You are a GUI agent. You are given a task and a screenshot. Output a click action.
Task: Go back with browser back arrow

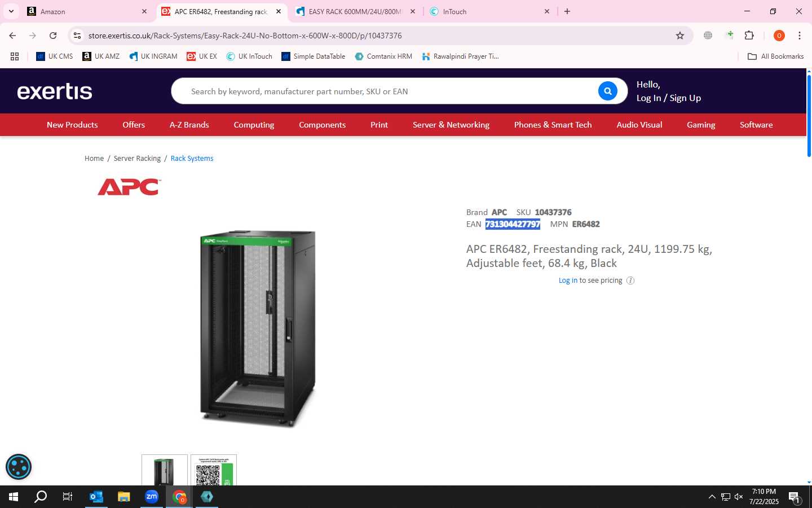point(12,36)
